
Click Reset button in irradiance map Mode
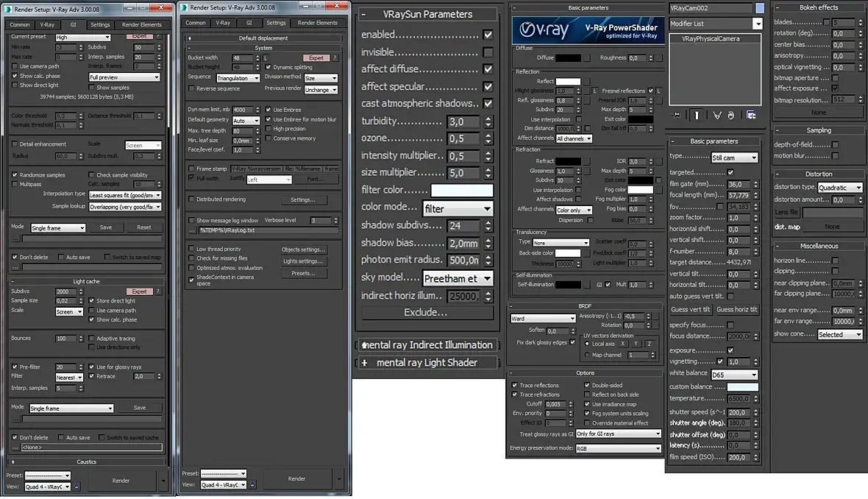click(x=144, y=227)
